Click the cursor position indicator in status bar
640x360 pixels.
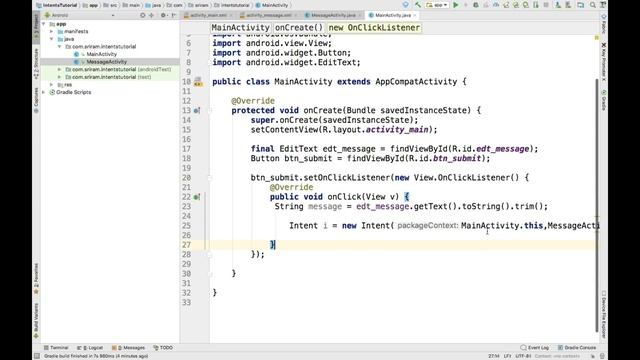coord(494,356)
